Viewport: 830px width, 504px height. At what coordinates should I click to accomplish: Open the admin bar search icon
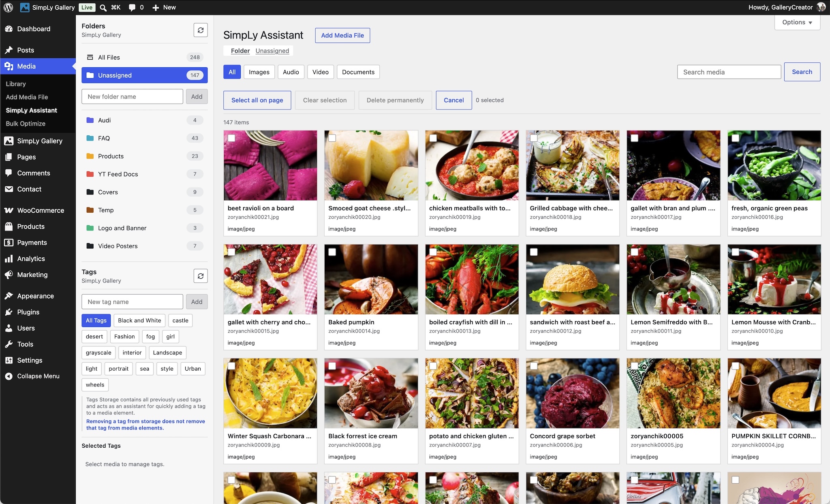coord(103,7)
